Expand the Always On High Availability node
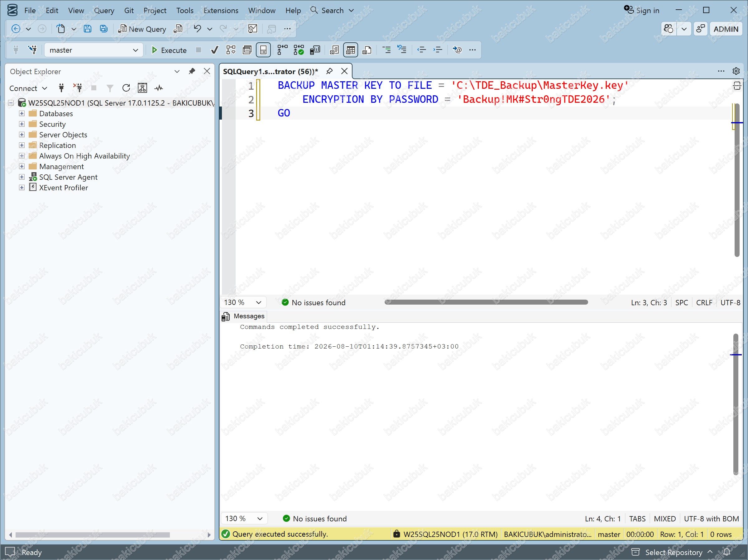Screen dimensions: 748x560 click(22, 156)
